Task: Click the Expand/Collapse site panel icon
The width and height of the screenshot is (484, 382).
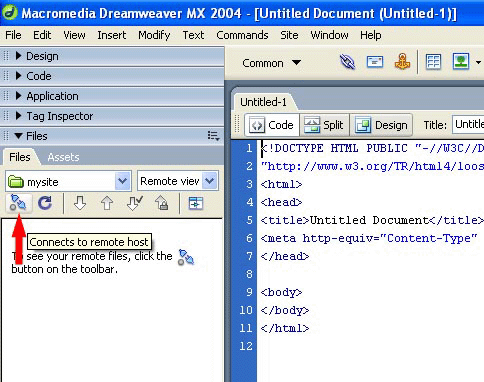Action: point(196,203)
